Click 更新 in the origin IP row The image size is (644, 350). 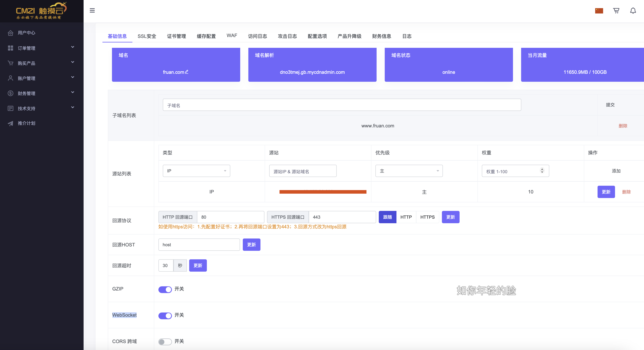tap(606, 192)
